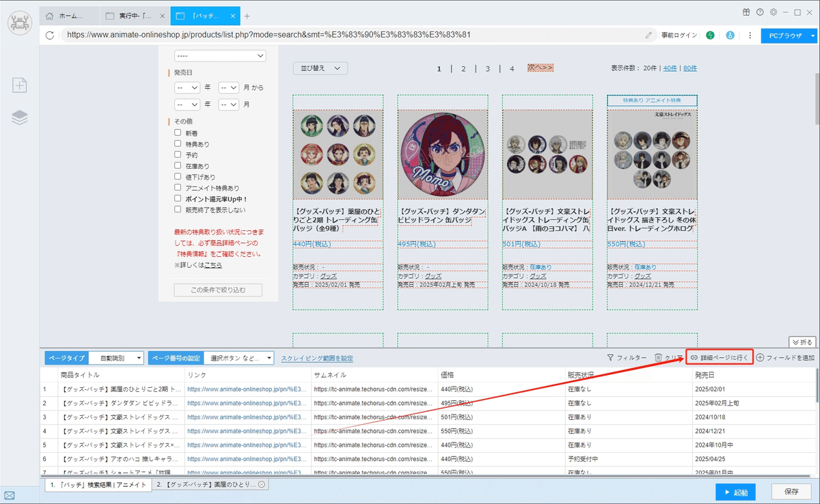
Task: Open the end month dropdown
Action: click(x=228, y=104)
